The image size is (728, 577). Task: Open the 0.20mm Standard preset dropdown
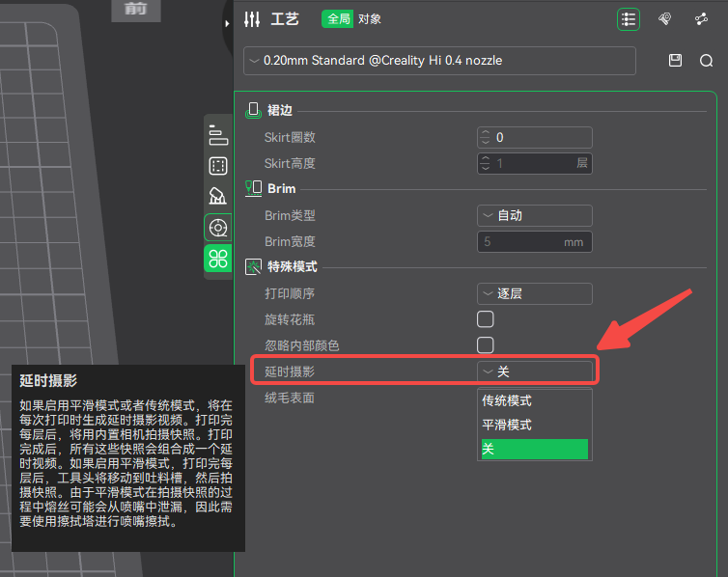439,61
